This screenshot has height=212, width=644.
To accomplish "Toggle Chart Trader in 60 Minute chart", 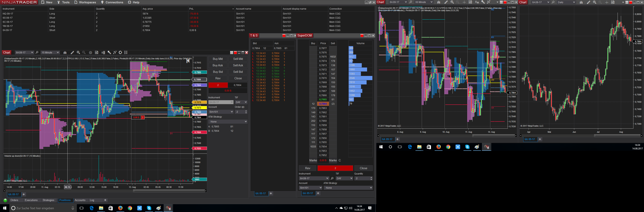I will [477, 2].
